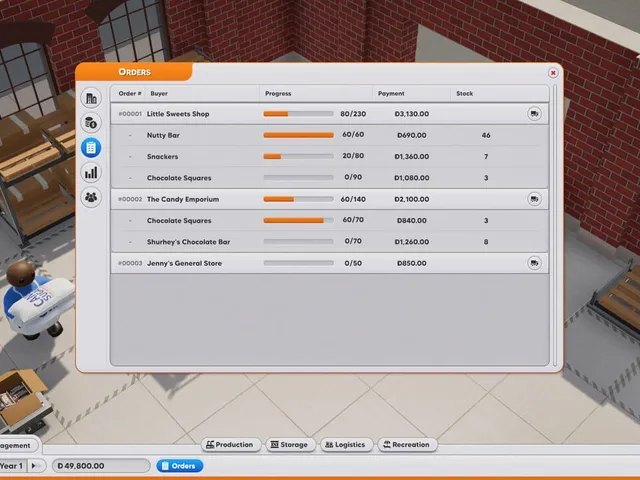Select Chocolate Squares under Little Sweets Shop
The height and width of the screenshot is (480, 640).
(x=330, y=178)
